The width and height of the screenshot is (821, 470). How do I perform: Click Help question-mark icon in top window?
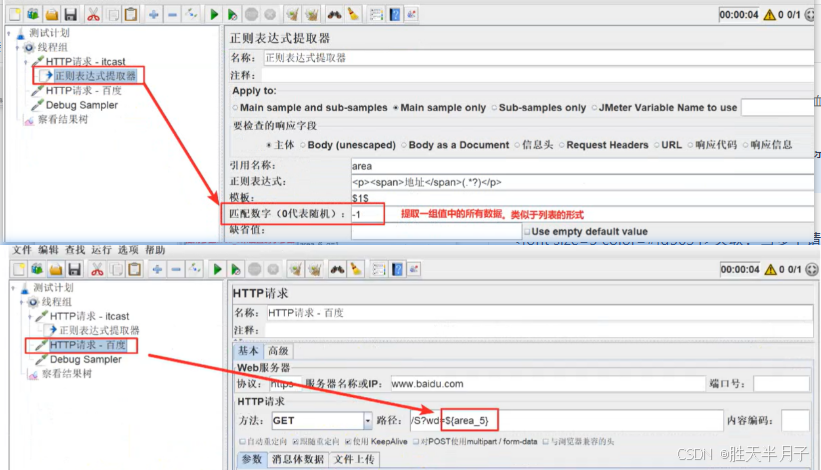click(x=395, y=15)
